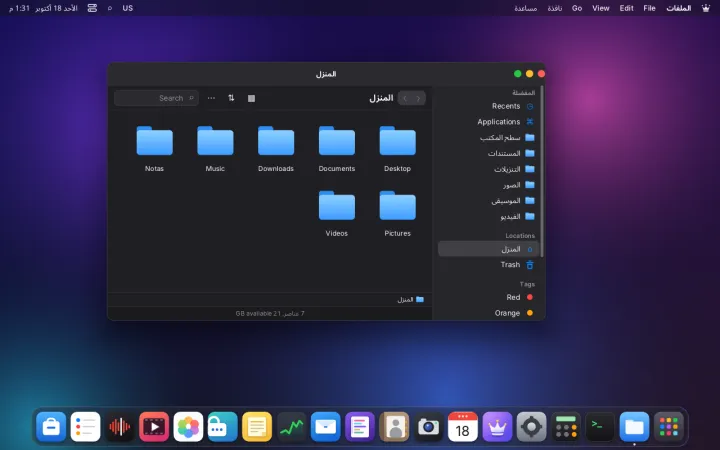Select التنزيلات in the sidebar
Image resolution: width=720 pixels, height=450 pixels.
(x=489, y=169)
